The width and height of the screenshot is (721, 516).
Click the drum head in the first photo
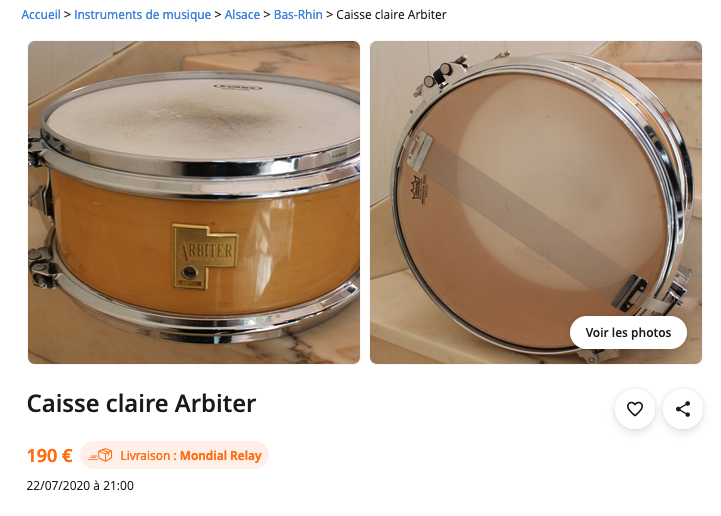point(202,119)
